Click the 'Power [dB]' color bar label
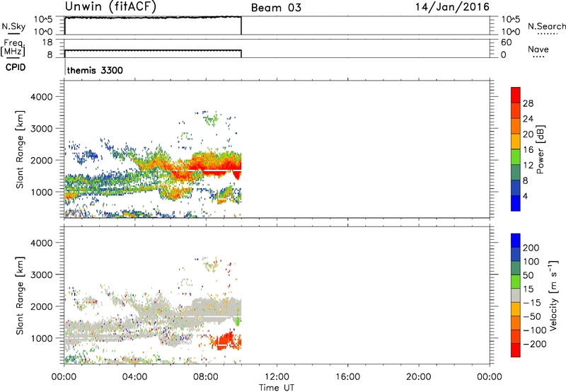 [540, 149]
